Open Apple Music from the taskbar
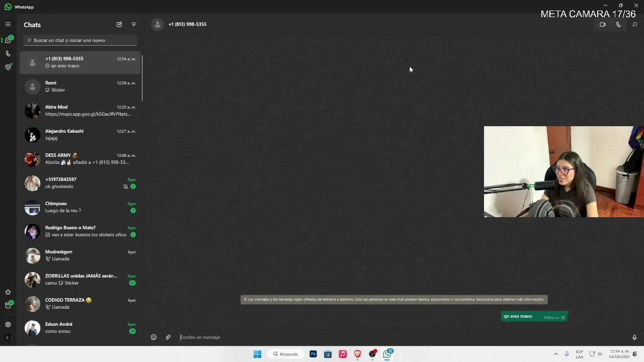Image resolution: width=644 pixels, height=362 pixels. 343,354
